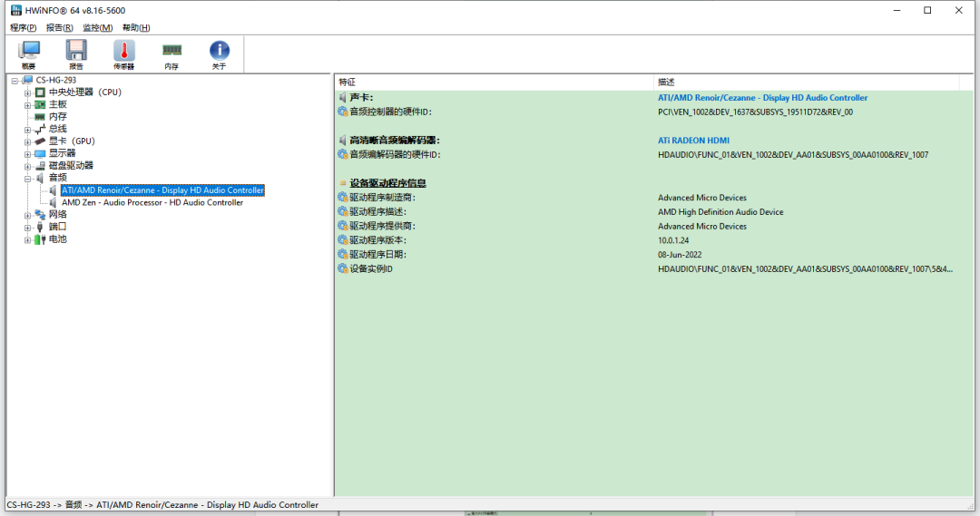Click speaker icon beside 高清晰音频编解码器

click(342, 140)
